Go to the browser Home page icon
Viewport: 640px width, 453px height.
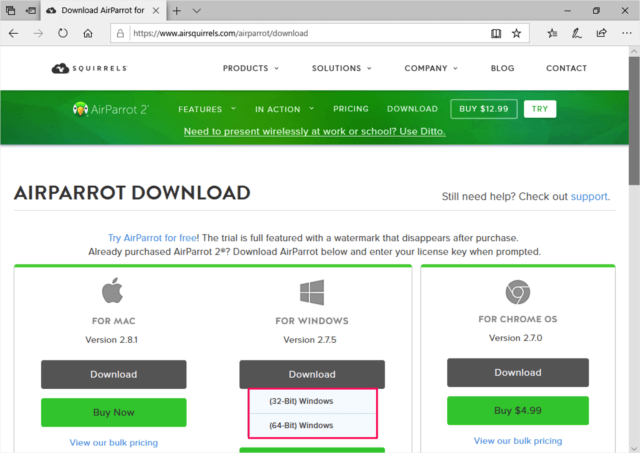click(89, 33)
